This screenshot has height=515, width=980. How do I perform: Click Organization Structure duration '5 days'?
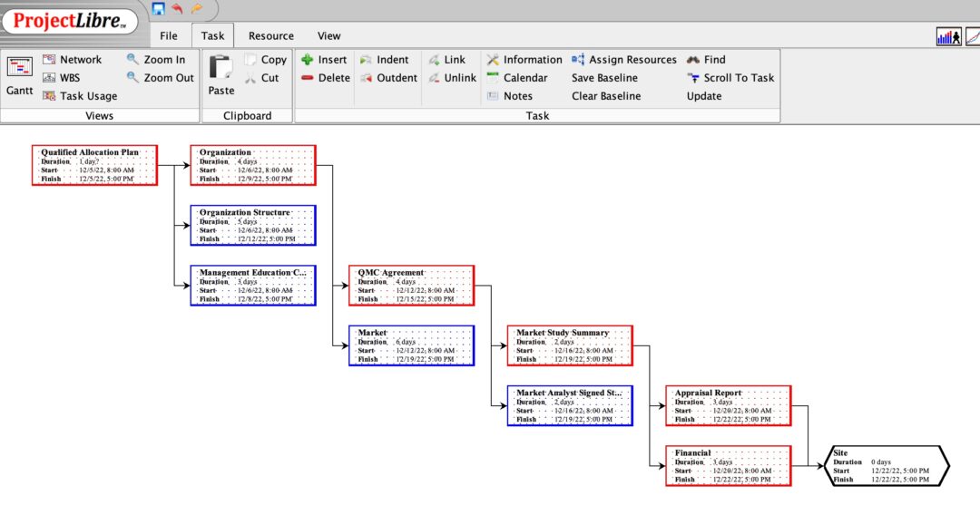(x=247, y=221)
